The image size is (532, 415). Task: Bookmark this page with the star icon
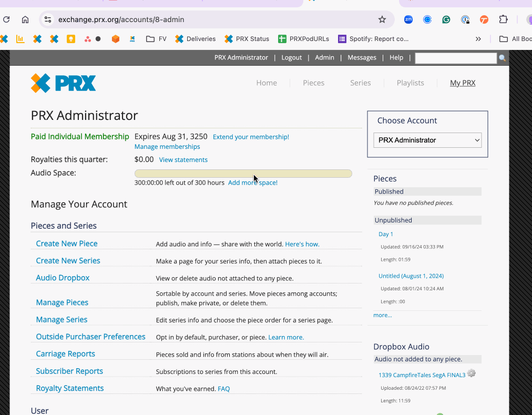click(x=382, y=19)
